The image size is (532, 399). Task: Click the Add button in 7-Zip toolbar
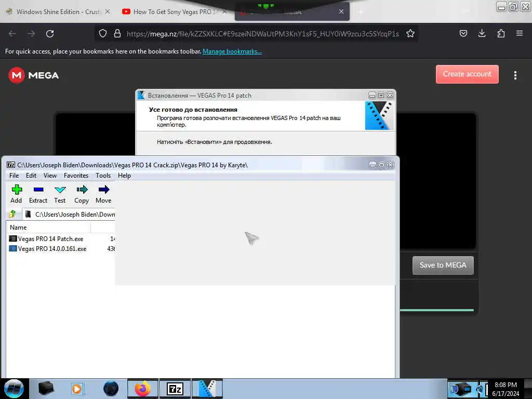16,194
